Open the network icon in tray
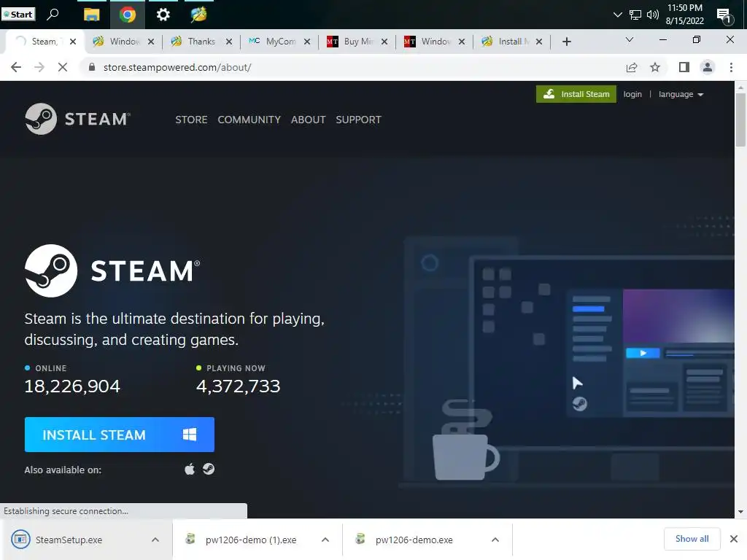 click(635, 15)
